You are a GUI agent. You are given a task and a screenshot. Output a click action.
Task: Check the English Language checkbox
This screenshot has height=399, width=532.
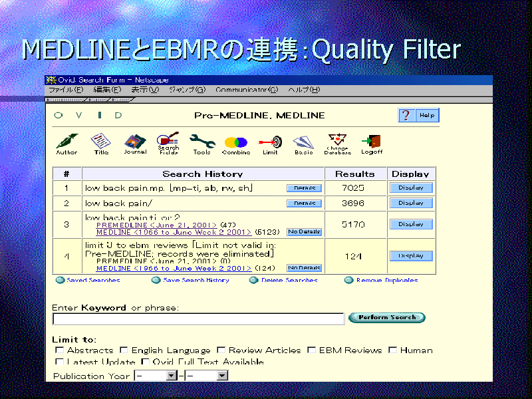tap(124, 350)
